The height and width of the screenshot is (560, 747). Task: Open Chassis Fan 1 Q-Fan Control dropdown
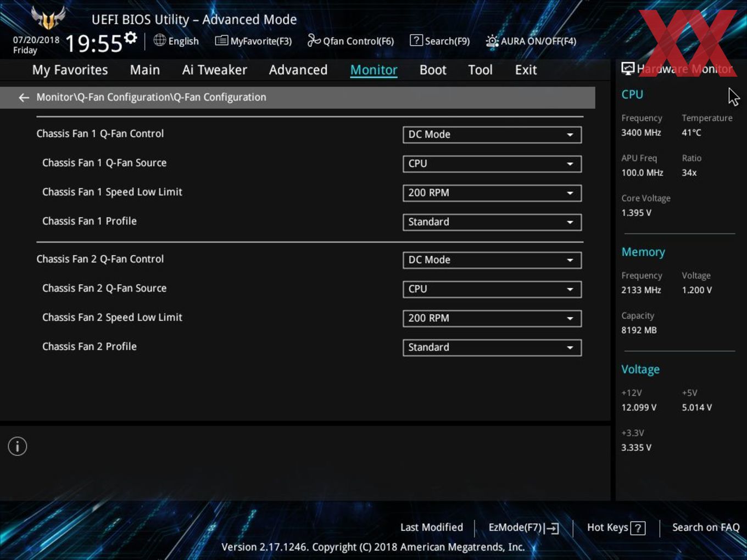[492, 135]
